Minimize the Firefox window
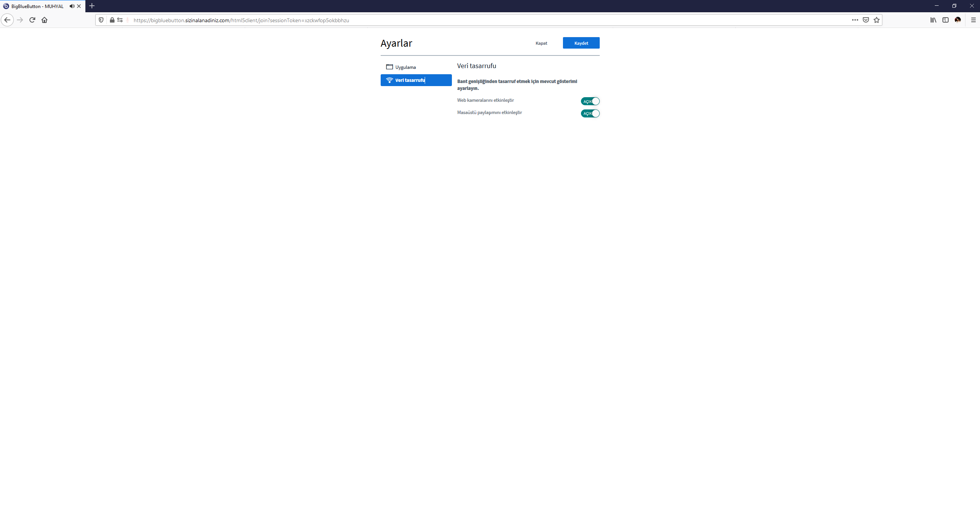Viewport: 980px width, 515px height. 936,6
